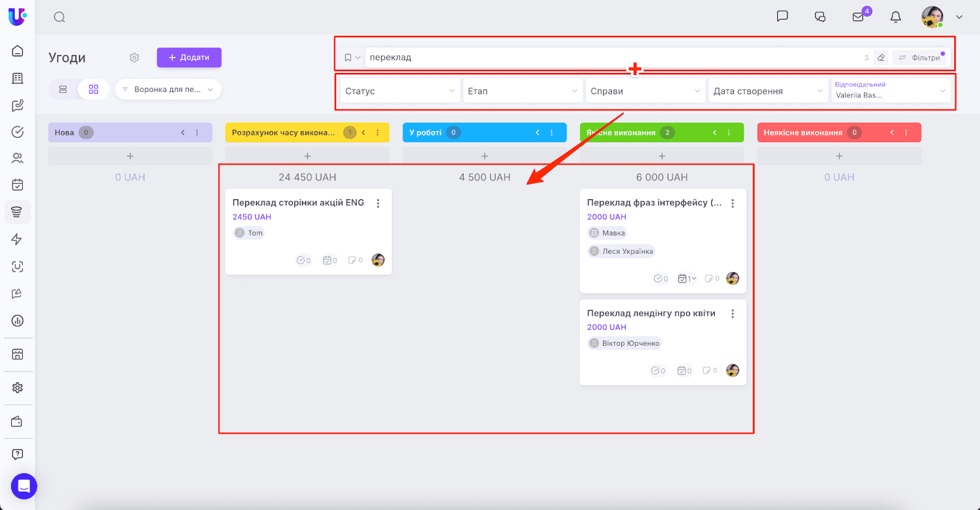Open saved filters bookmark dropdown
The width and height of the screenshot is (980, 510).
352,58
